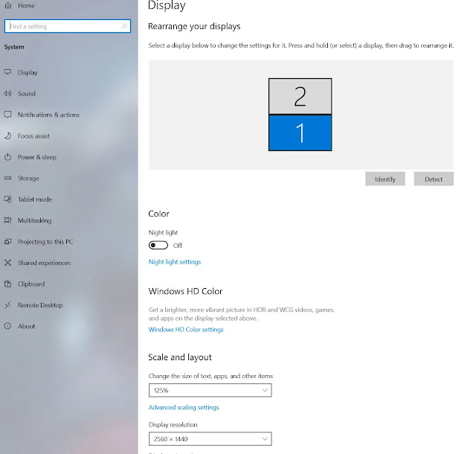Open Night light settings link
Screen dimensions: 476x454
(x=175, y=262)
